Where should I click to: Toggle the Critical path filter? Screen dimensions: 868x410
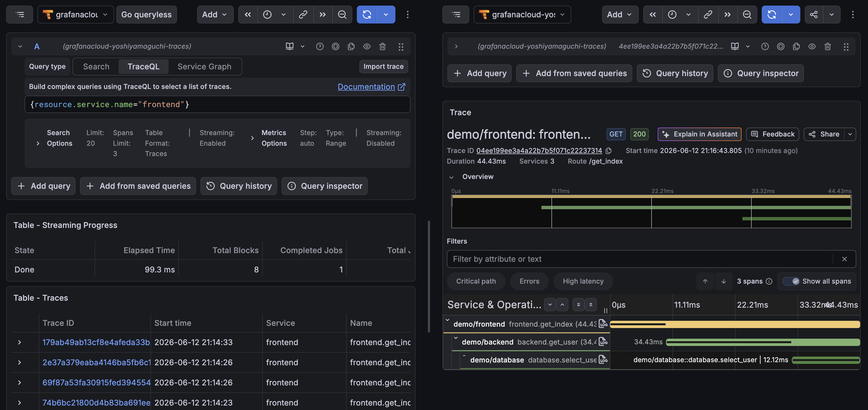coord(476,281)
